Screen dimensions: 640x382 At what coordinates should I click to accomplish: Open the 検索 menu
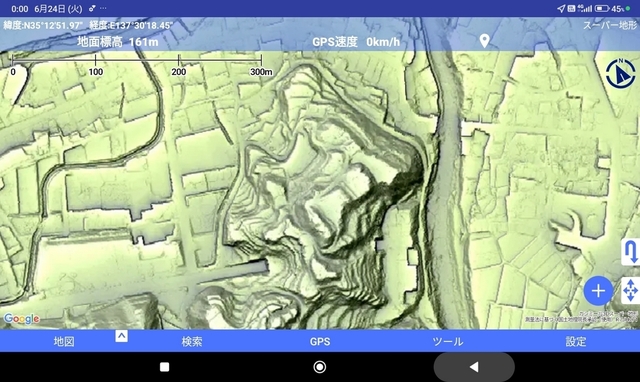(x=192, y=342)
